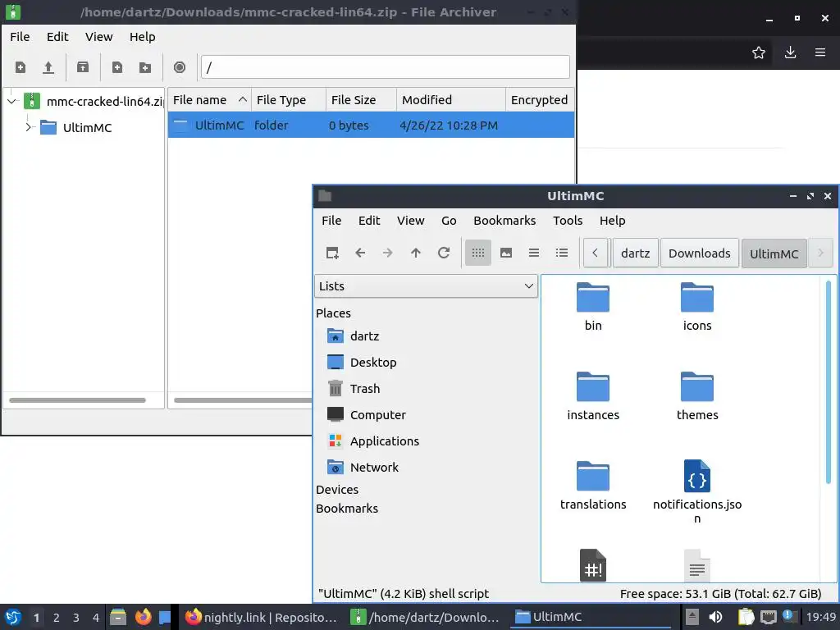Open the Edit menu in File Archiver
The width and height of the screenshot is (840, 630).
click(x=57, y=37)
